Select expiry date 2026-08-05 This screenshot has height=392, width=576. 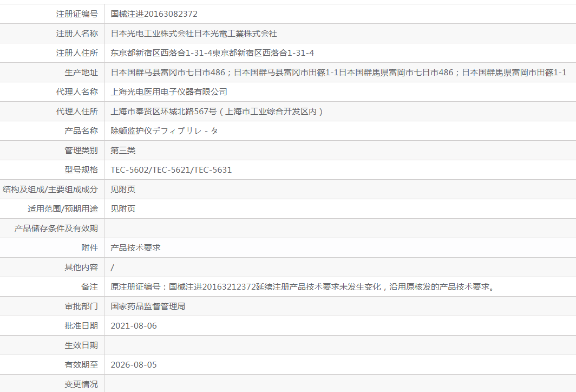tap(134, 365)
